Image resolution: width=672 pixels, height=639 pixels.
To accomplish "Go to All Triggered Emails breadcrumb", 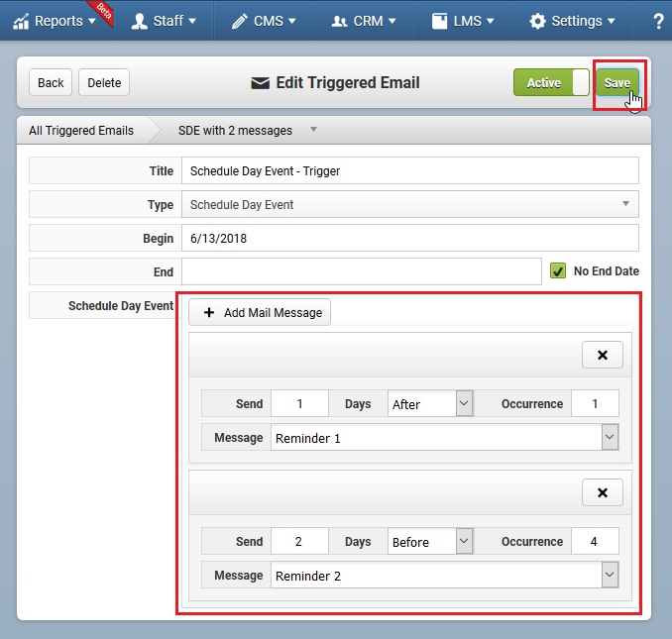I will [81, 130].
